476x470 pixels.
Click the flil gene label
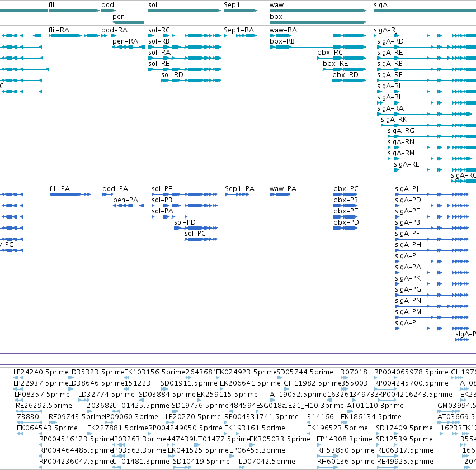click(52, 5)
